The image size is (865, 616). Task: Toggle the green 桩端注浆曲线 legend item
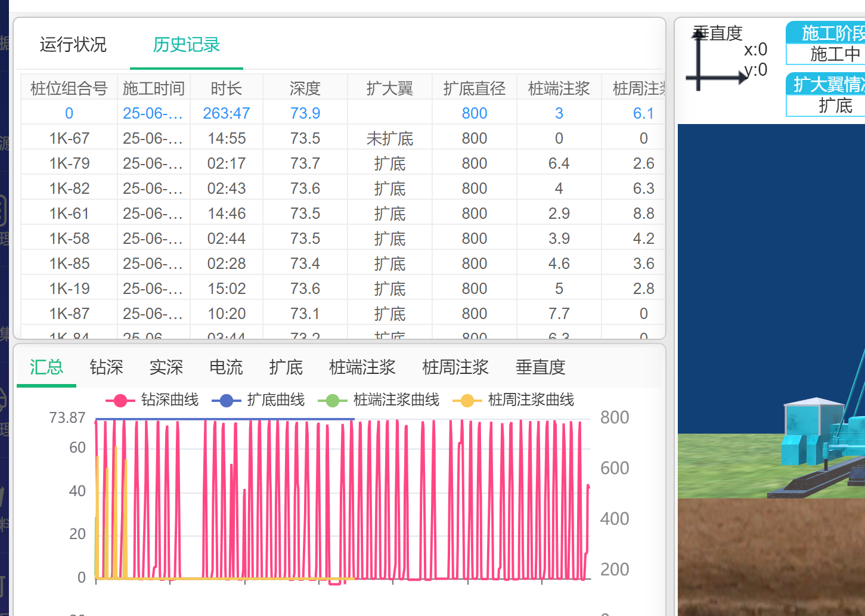pyautogui.click(x=333, y=400)
